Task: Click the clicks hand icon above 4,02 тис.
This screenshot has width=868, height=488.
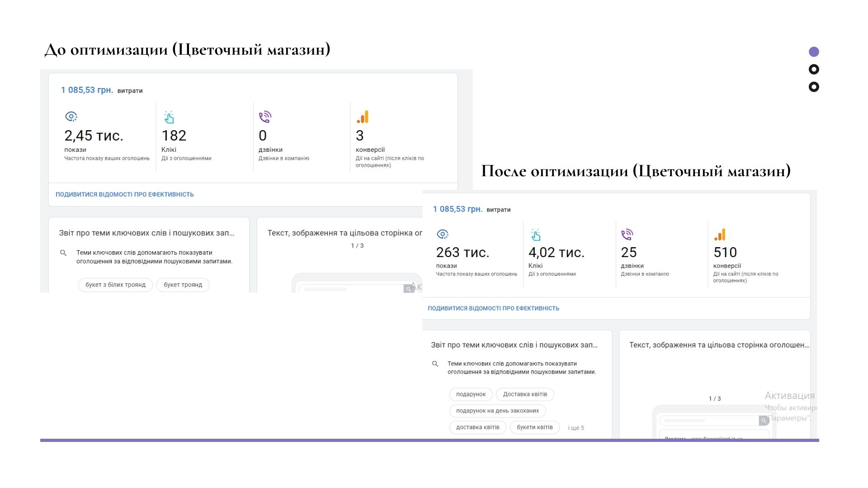Action: pos(536,235)
